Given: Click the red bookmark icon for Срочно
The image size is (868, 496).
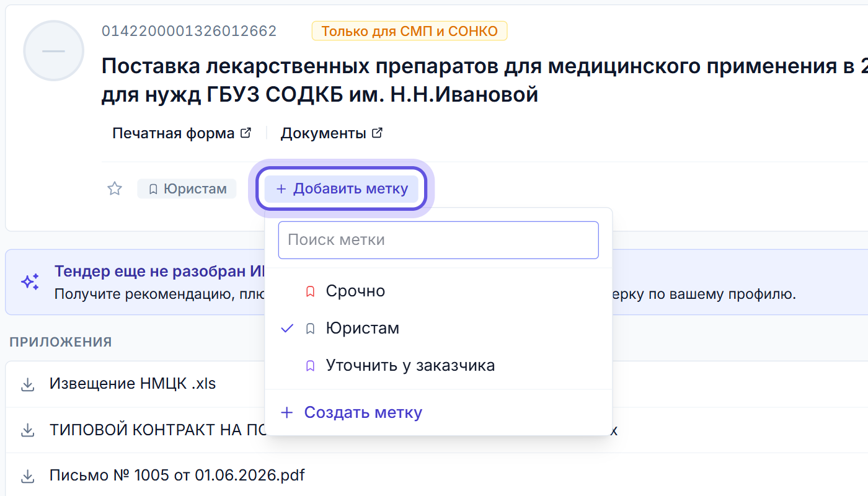Looking at the screenshot, I should (x=311, y=291).
